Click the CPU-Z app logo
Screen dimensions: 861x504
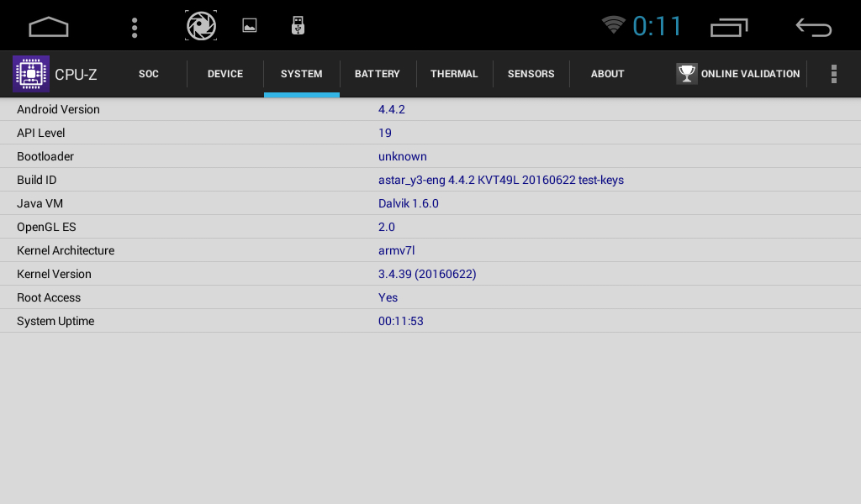[31, 73]
